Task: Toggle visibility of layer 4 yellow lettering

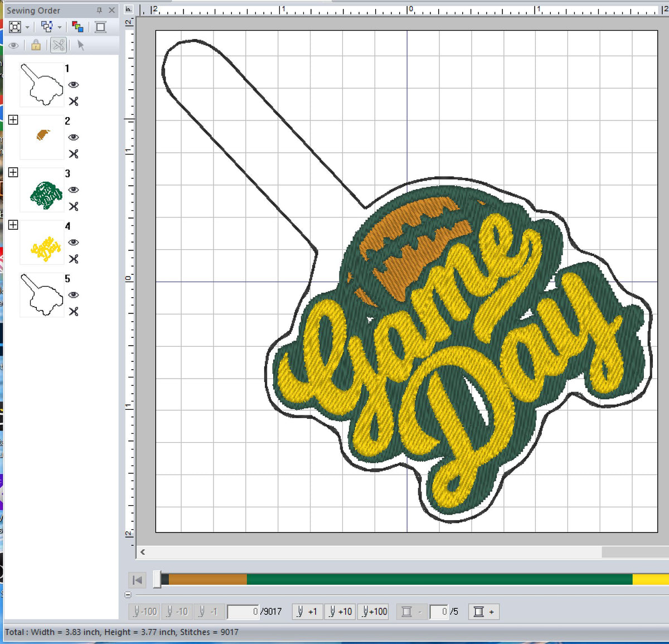Action: tap(74, 243)
